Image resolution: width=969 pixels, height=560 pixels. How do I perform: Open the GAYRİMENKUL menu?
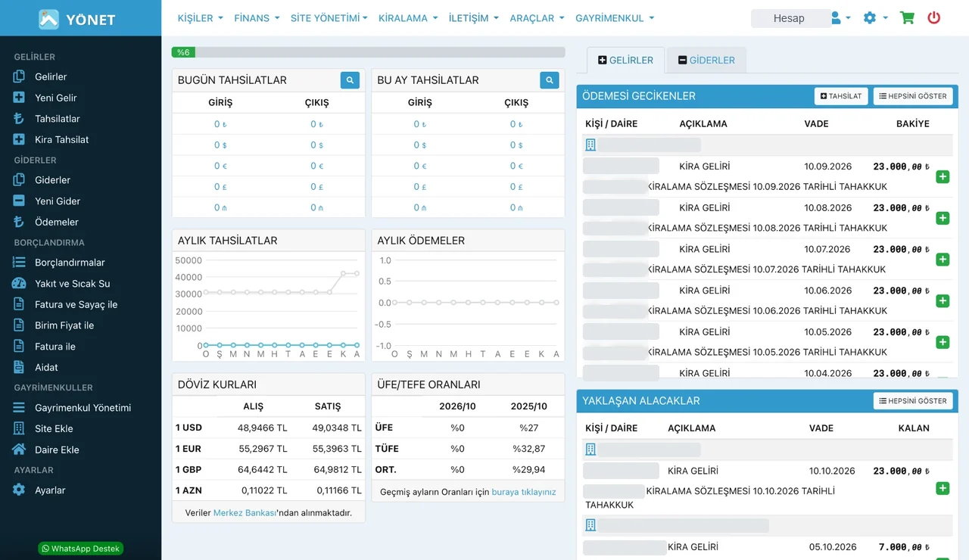615,18
